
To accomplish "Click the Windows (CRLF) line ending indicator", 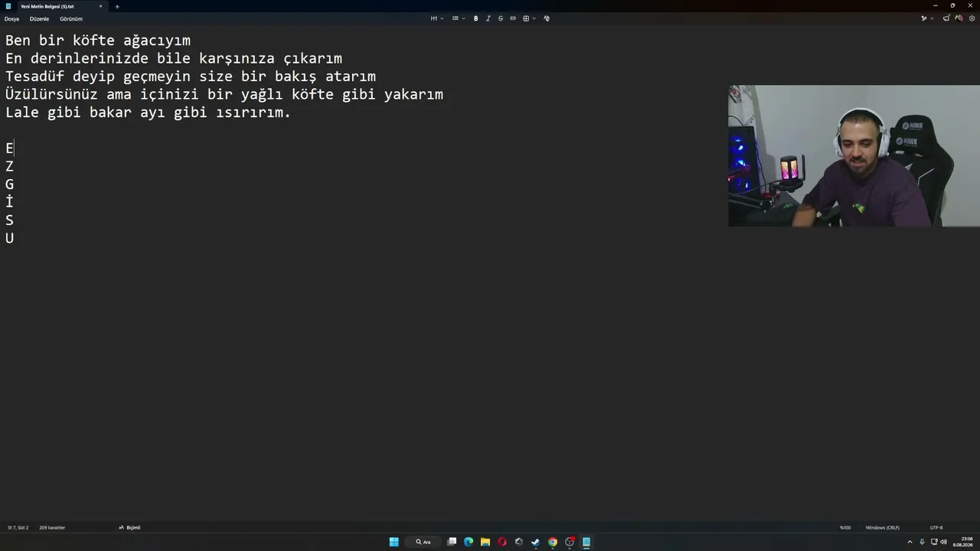I will click(883, 527).
